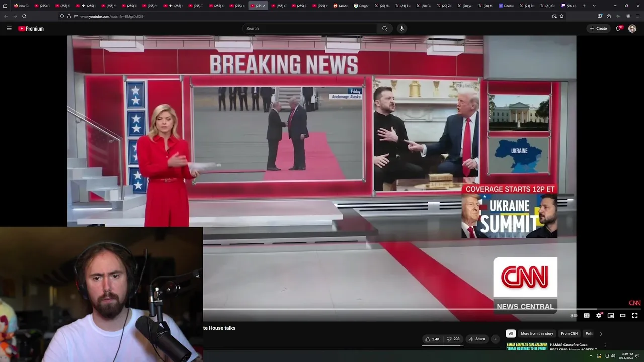Select the From CNN chip
The height and width of the screenshot is (362, 644).
click(x=569, y=334)
